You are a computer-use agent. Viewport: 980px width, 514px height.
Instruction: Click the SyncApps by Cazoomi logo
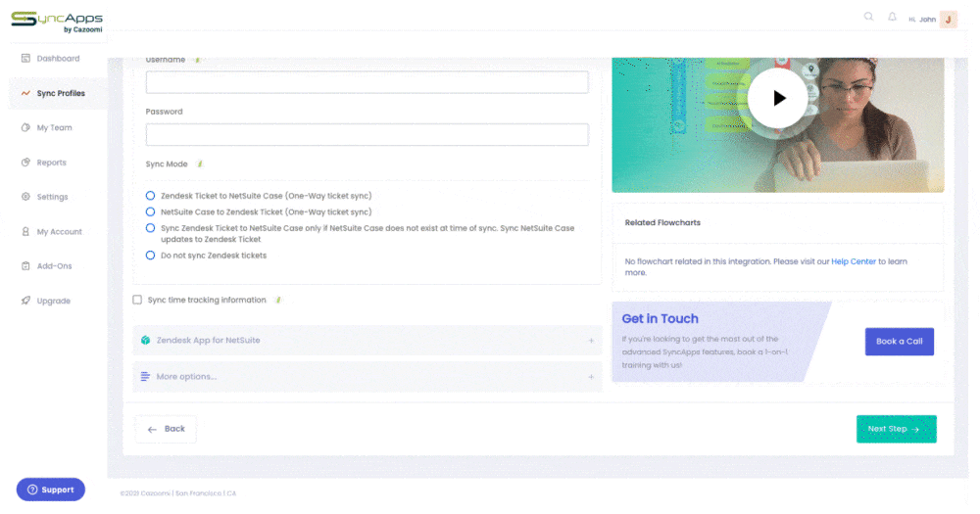click(x=56, y=22)
